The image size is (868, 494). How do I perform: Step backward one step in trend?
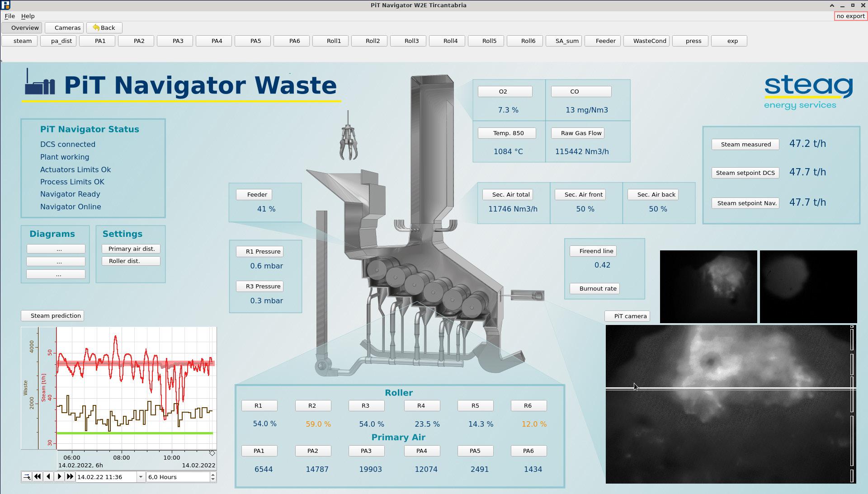48,477
